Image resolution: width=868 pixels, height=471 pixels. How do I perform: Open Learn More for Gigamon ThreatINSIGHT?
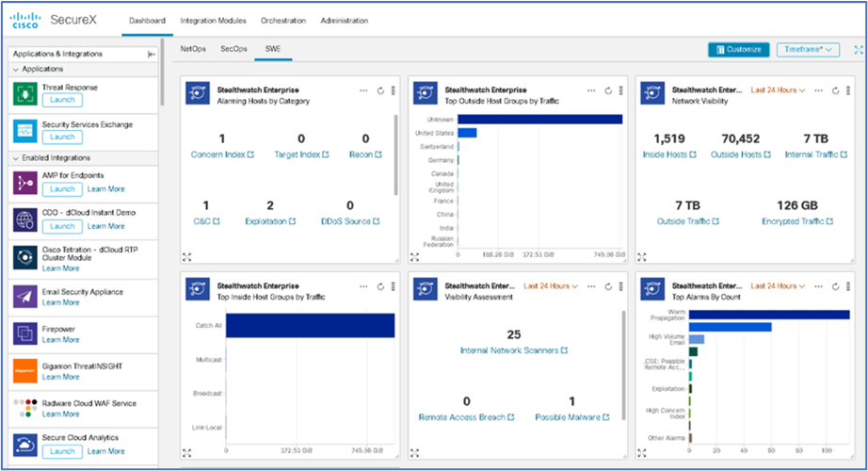[61, 377]
